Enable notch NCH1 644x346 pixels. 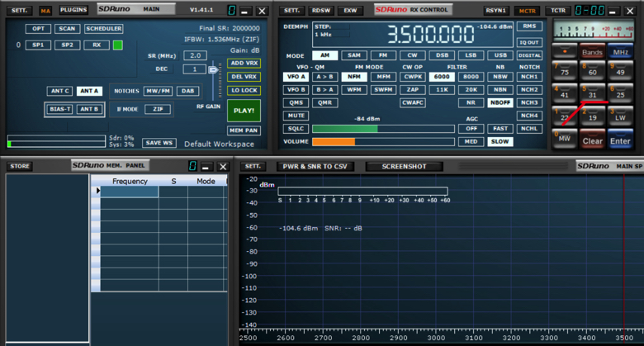(529, 77)
